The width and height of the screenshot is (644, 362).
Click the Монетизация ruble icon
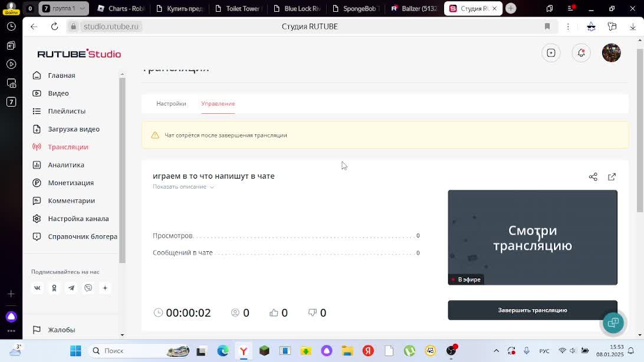(37, 183)
